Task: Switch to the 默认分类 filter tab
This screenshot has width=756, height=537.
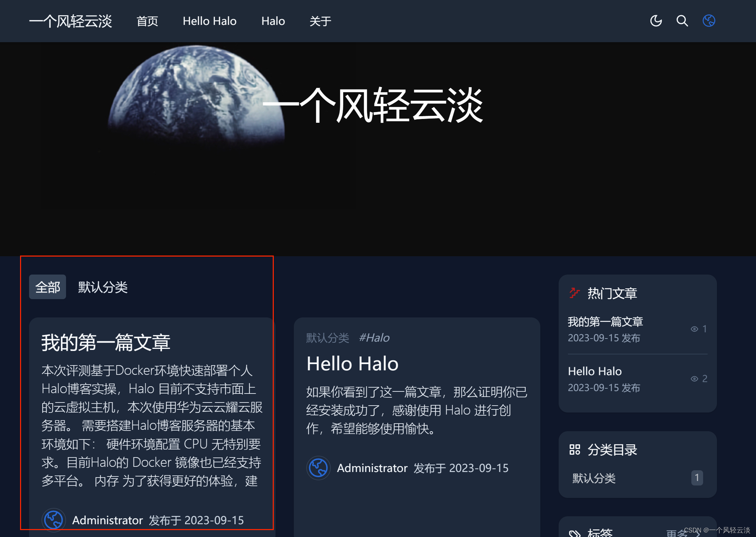Action: 103,287
